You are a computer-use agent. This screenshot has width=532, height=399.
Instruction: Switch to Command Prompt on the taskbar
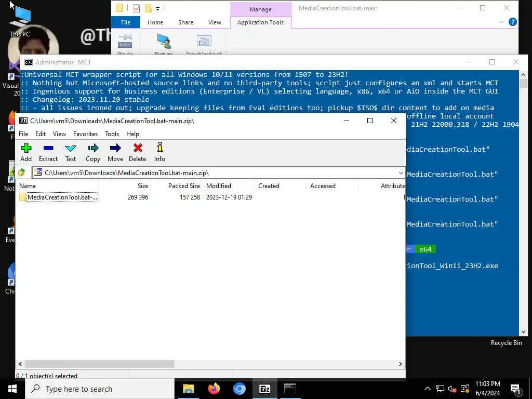pos(290,389)
